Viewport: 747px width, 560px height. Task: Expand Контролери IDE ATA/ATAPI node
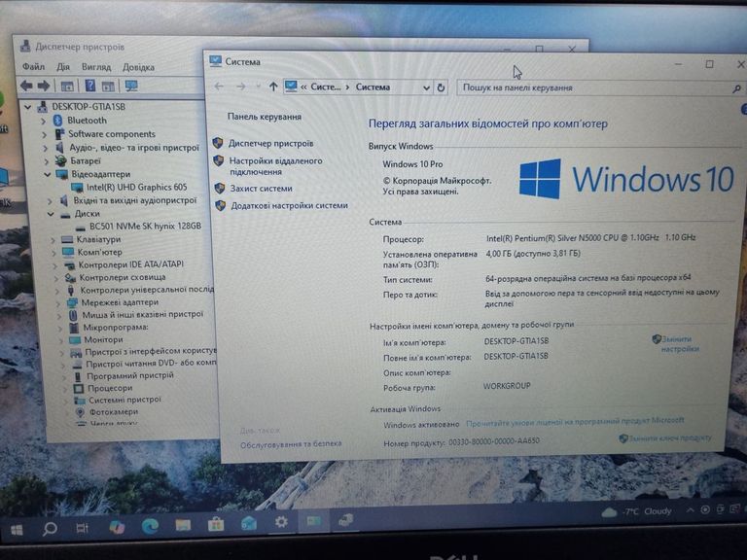tap(54, 264)
